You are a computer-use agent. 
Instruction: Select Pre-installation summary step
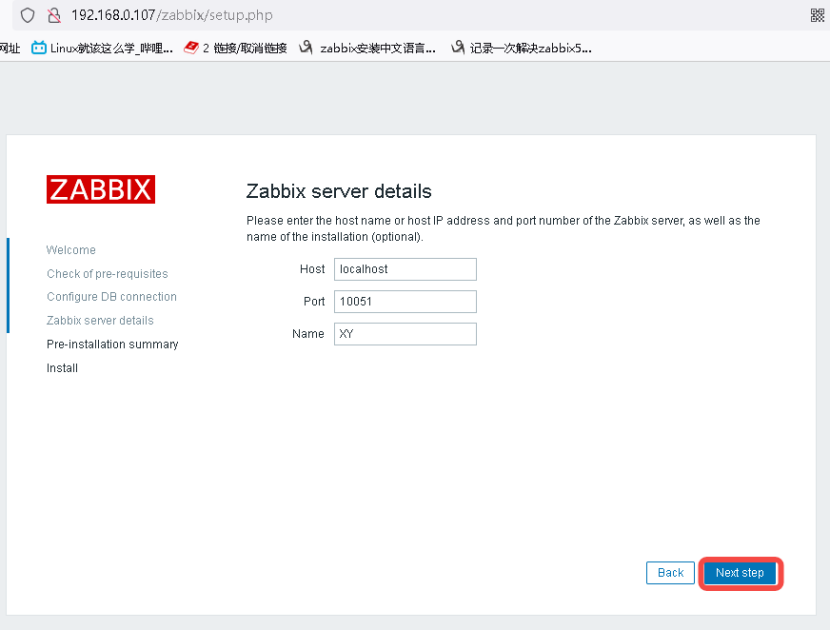[x=112, y=344]
